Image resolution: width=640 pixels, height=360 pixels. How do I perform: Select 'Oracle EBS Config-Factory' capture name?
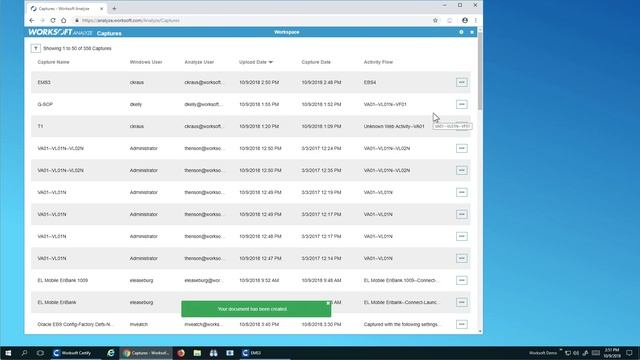point(76,324)
